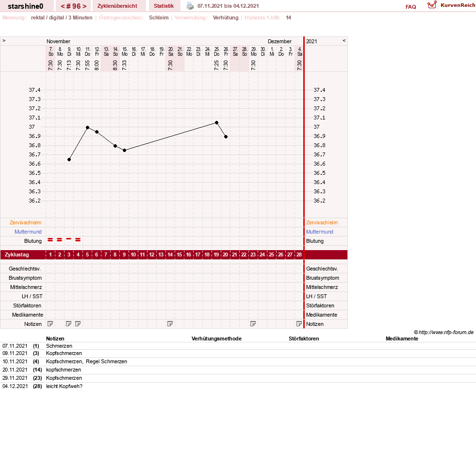Click bleeding marker on cycle day 2
Viewport: 476px width, 474px height.
[x=60, y=240]
